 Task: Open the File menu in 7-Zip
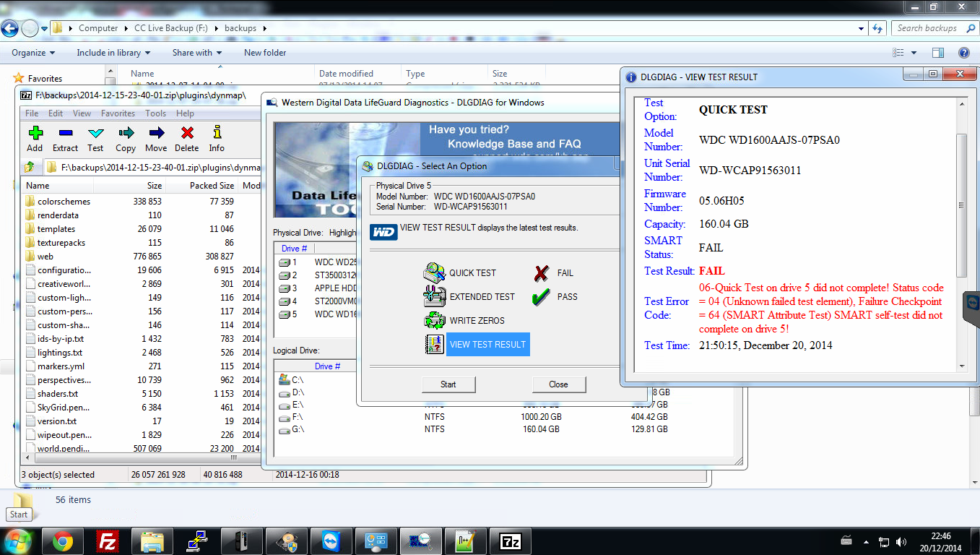[32, 113]
